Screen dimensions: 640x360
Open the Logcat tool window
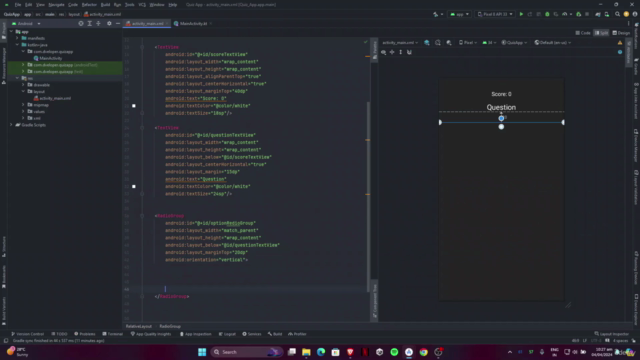227,334
